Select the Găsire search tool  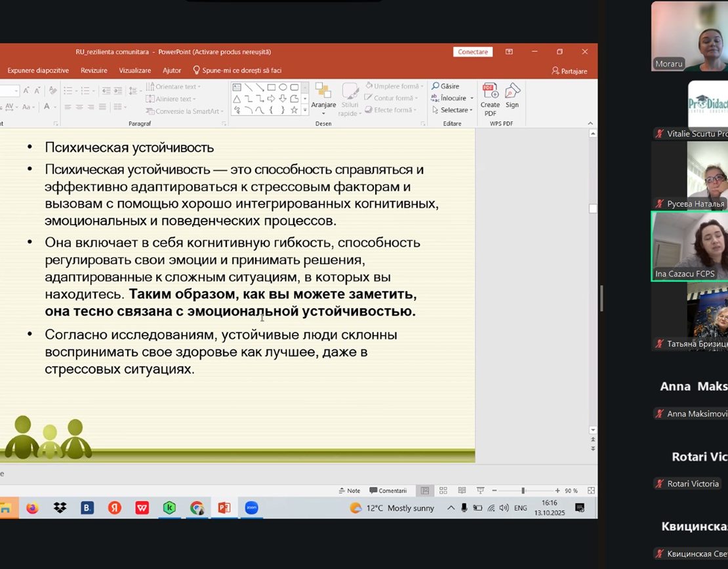coord(445,87)
